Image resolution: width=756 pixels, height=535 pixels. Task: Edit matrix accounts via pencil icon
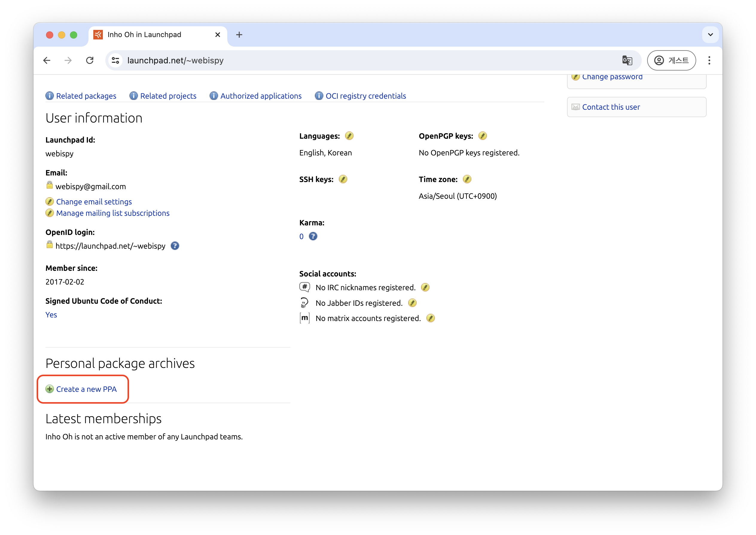point(431,318)
